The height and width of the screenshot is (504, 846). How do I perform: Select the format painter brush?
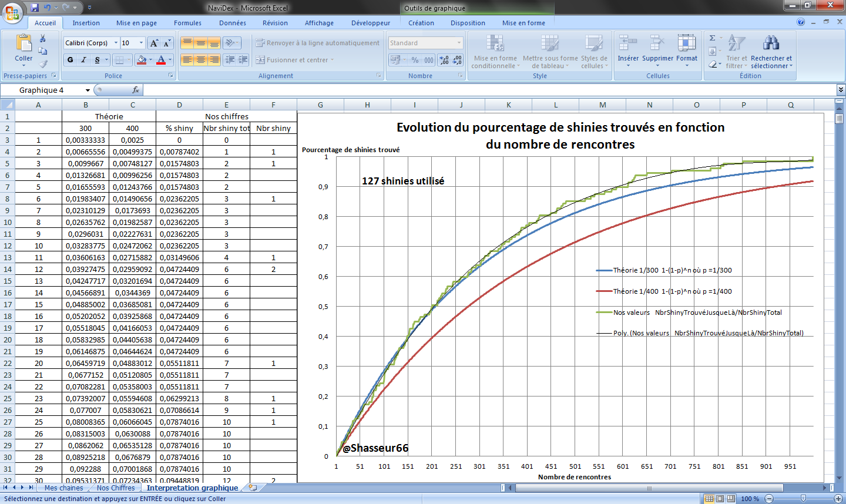pos(42,63)
